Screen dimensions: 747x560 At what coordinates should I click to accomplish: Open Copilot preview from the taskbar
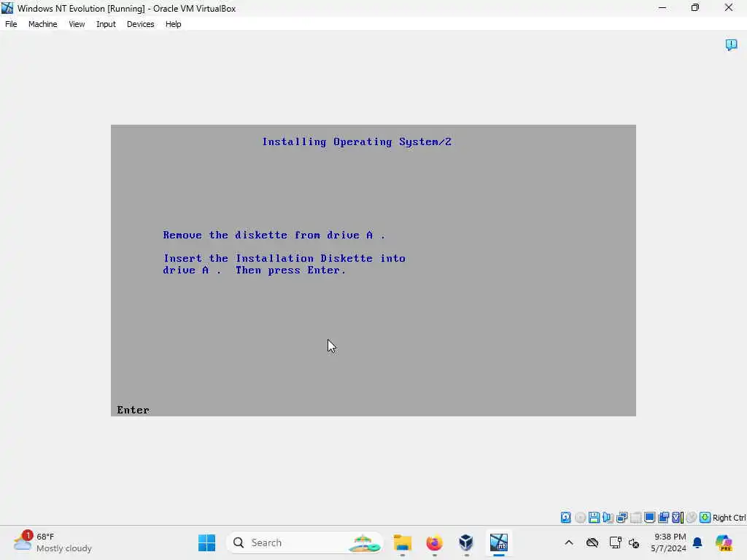[x=724, y=542]
